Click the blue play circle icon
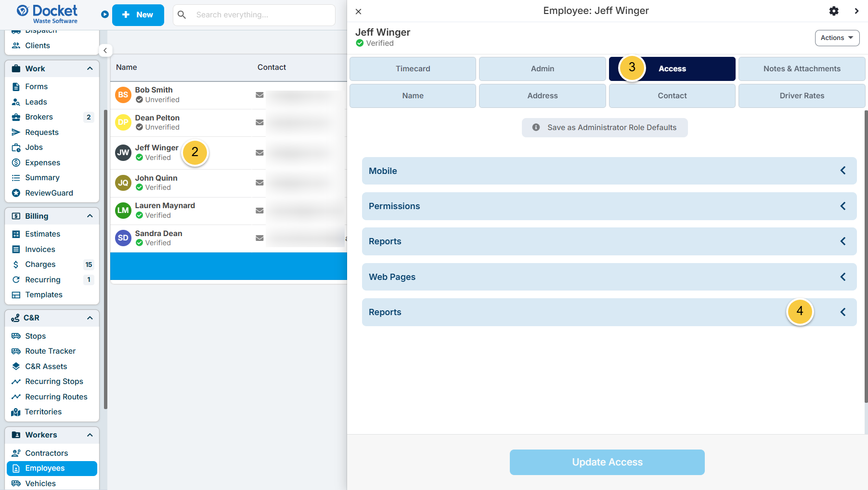This screenshot has height=490, width=868. tap(105, 14)
